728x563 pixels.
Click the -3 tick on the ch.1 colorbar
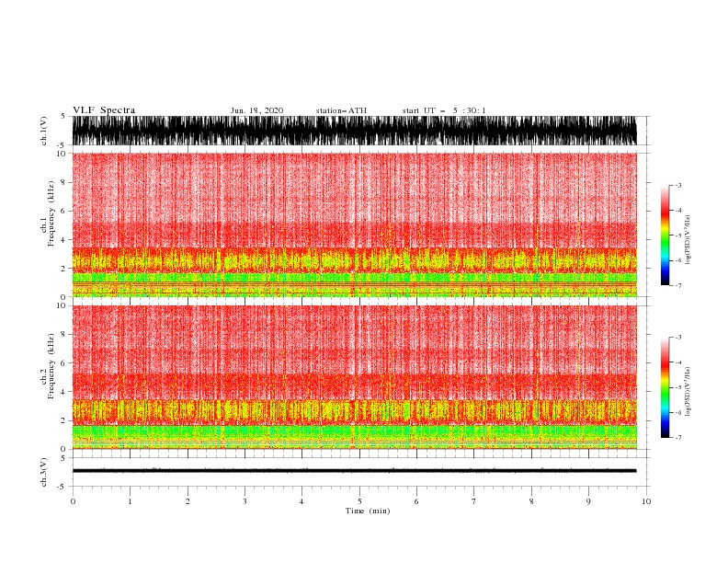[677, 186]
